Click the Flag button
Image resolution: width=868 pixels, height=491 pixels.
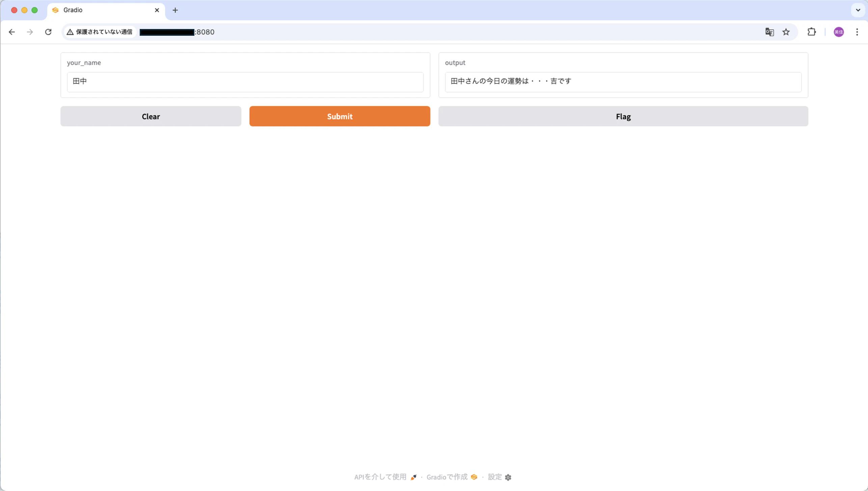point(623,116)
